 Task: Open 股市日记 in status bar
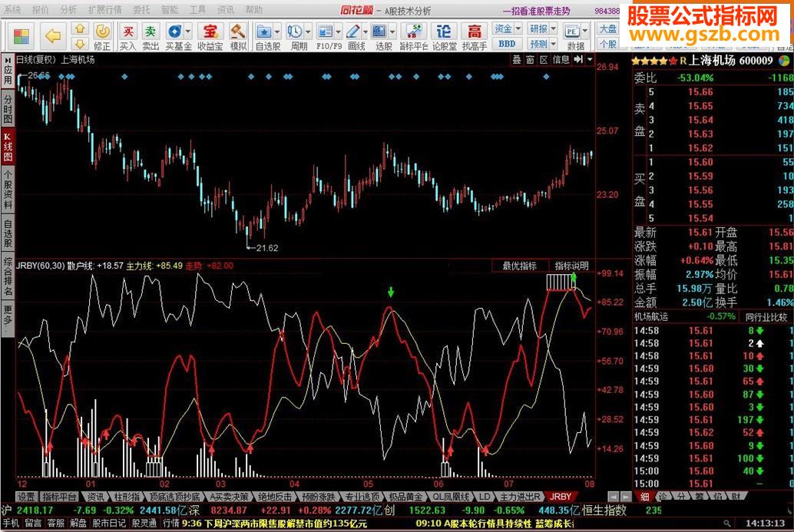pyautogui.click(x=108, y=523)
